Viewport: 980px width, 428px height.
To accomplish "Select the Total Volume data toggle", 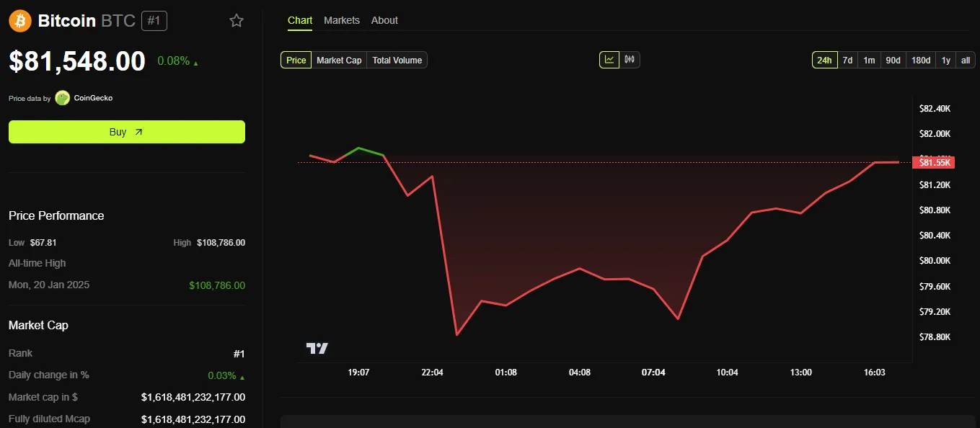I will [x=397, y=60].
